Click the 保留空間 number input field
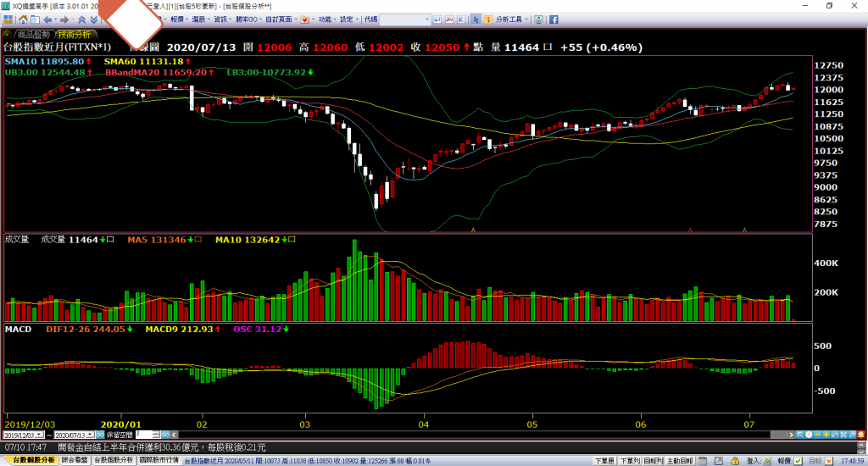This screenshot has width=868, height=466. tap(144, 435)
